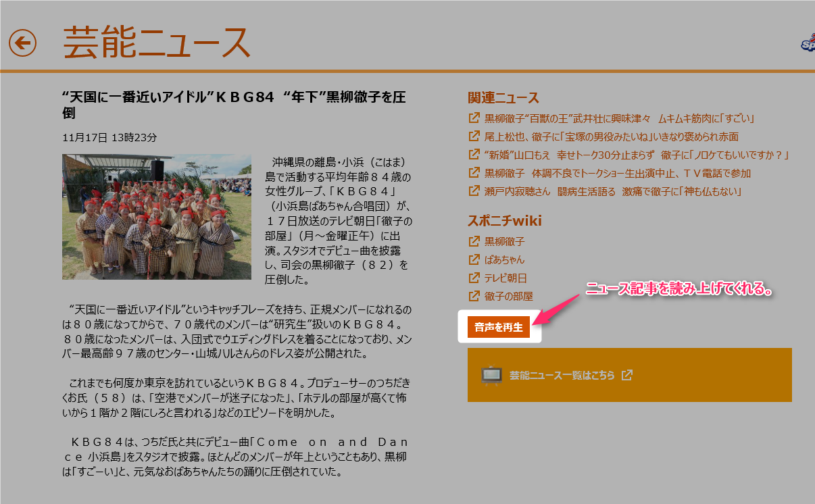Click the スポニチwiki section heading
Viewport: 815px width, 504px height.
[505, 221]
